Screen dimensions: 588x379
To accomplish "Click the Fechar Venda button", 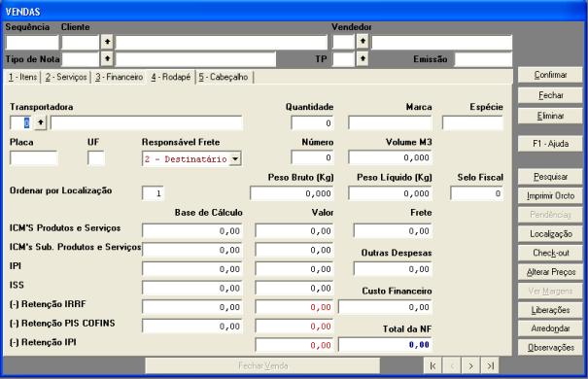I will pos(262,365).
